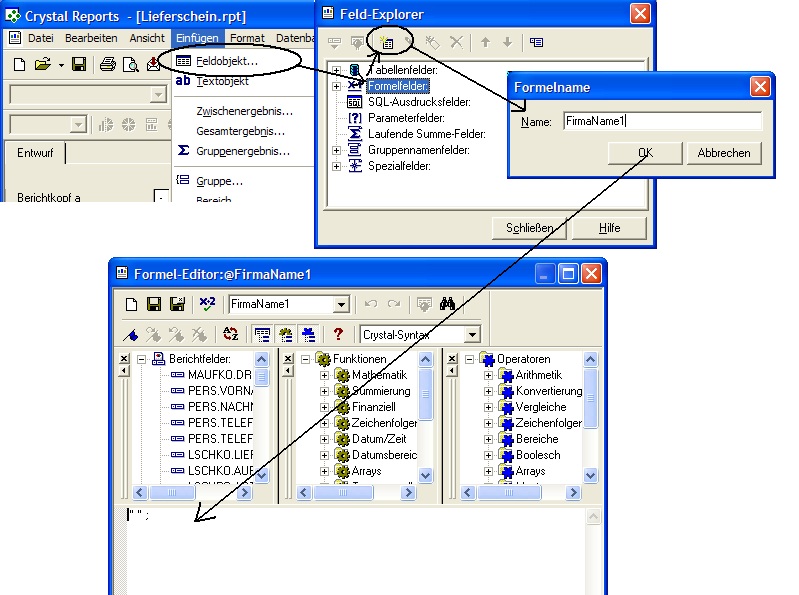Screen dimensions: 799x595
Task: Expand Finanziell under Funktionen
Action: click(324, 407)
